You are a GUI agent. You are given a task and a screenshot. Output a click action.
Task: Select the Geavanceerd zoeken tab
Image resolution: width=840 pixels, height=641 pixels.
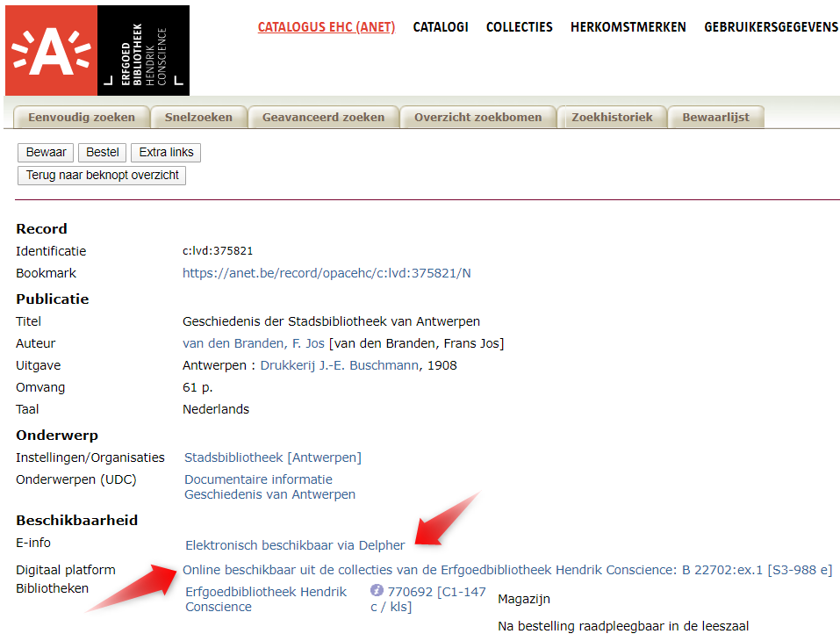pyautogui.click(x=323, y=117)
